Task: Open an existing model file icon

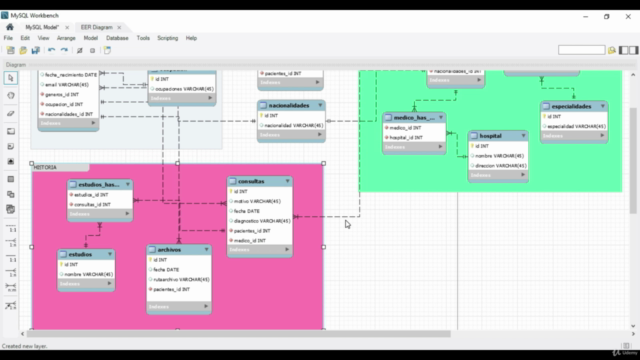Action: [23, 50]
